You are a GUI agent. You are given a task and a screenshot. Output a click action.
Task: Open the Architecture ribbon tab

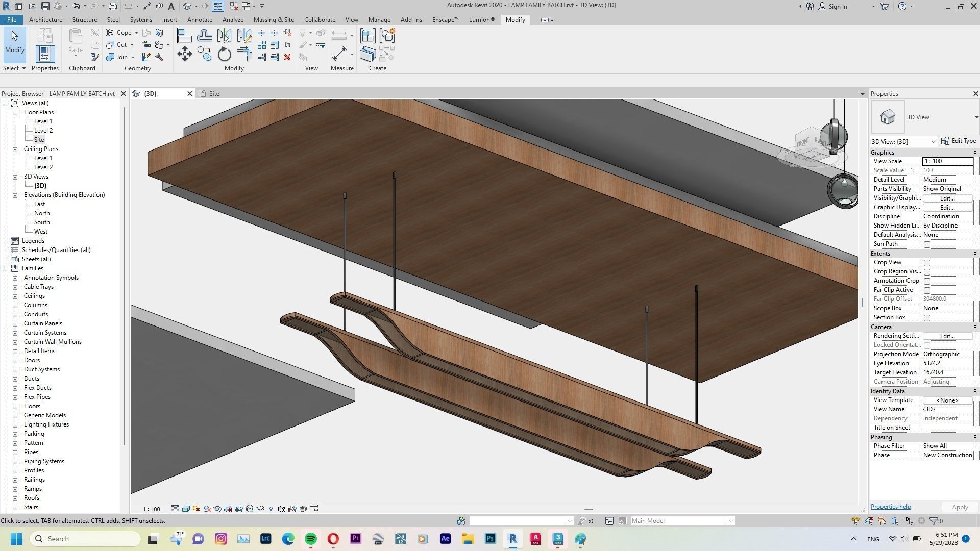pos(45,20)
